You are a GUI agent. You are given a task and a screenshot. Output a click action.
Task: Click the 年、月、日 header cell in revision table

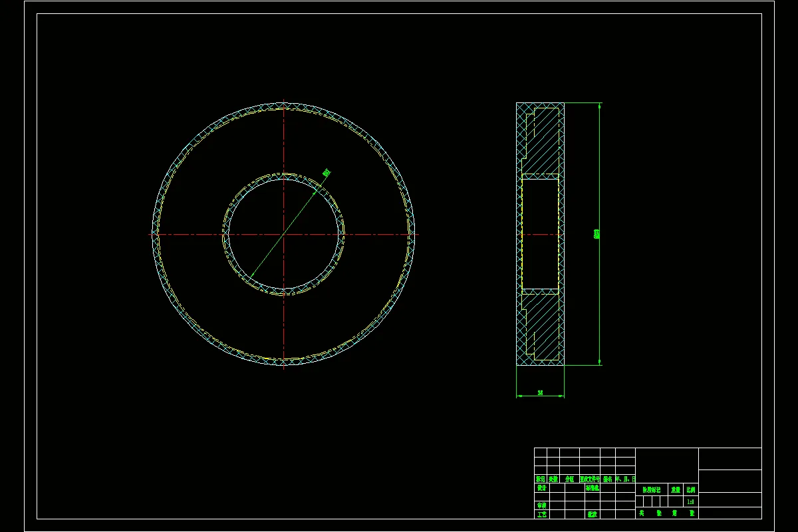tap(625, 479)
